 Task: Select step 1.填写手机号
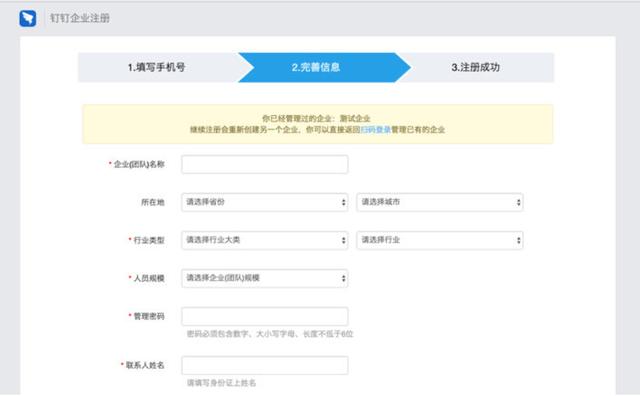point(157,67)
